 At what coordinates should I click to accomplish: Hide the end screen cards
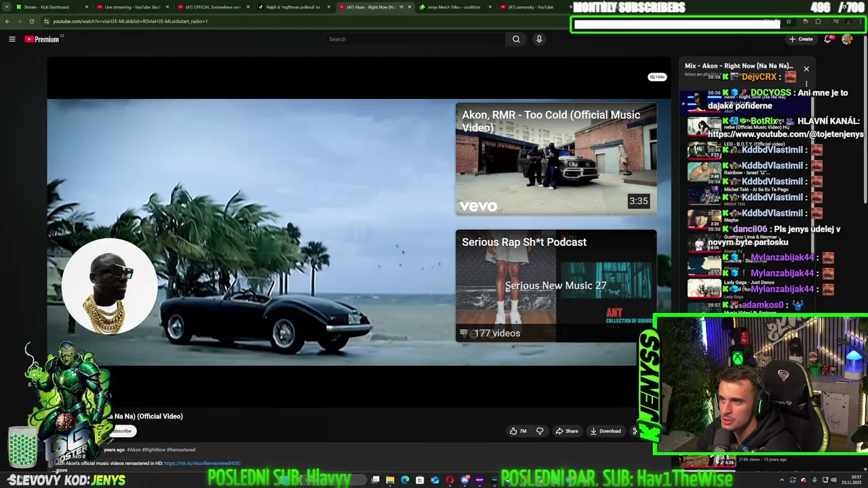click(x=657, y=77)
